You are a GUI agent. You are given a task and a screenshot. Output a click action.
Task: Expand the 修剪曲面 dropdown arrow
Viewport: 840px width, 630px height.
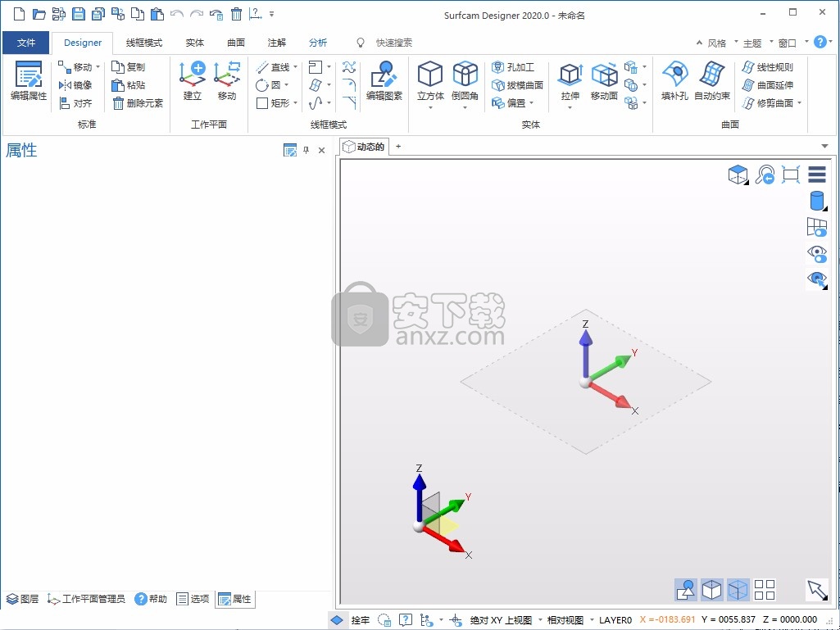tap(799, 103)
